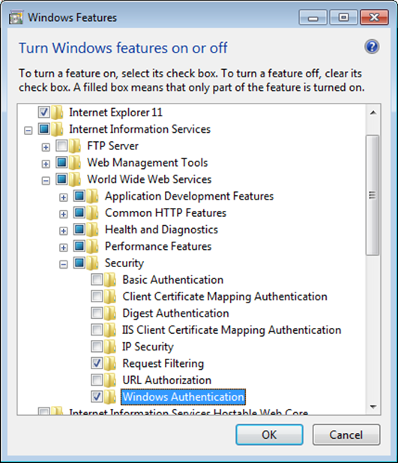Click the Web Management Tools folder icon
This screenshot has height=463, width=398.
pos(75,162)
